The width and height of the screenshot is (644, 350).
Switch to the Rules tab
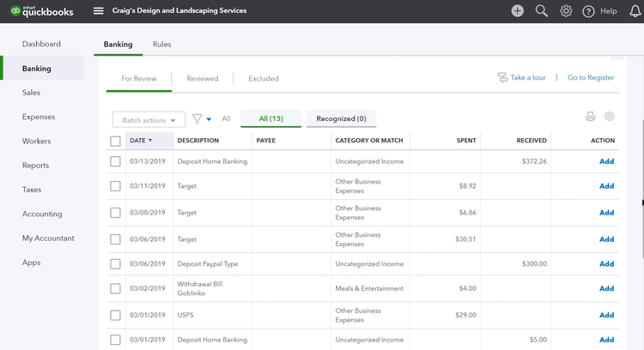point(161,45)
